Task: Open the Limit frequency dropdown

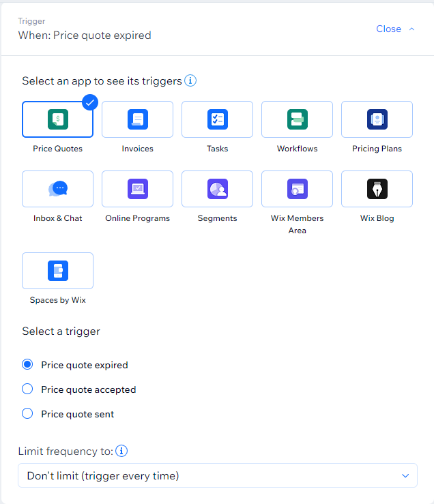Action: [218, 475]
